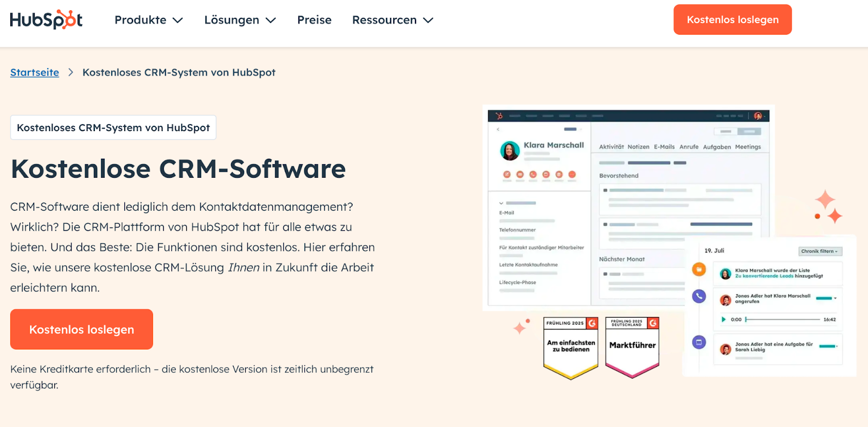The height and width of the screenshot is (427, 868).
Task: Click the Für Kontakt zuständiger Mitarbeiter label
Action: coord(541,248)
